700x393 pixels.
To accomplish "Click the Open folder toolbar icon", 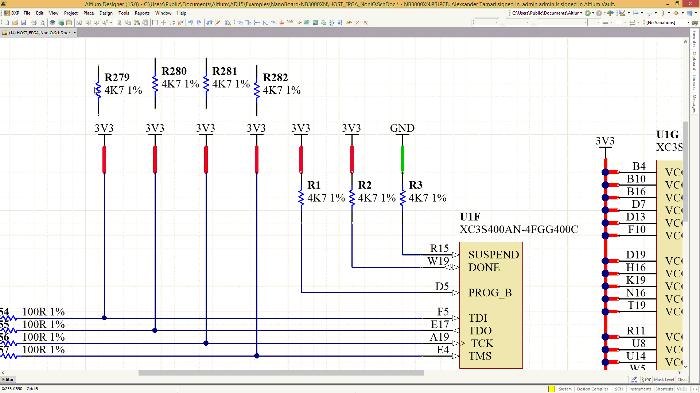I will tap(15, 22).
